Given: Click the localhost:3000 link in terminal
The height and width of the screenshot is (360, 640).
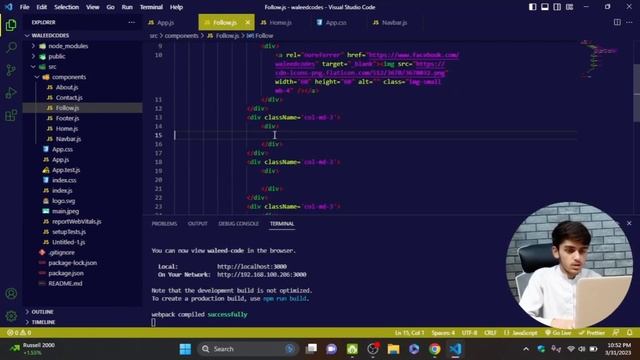Looking at the screenshot, I should pyautogui.click(x=252, y=267).
